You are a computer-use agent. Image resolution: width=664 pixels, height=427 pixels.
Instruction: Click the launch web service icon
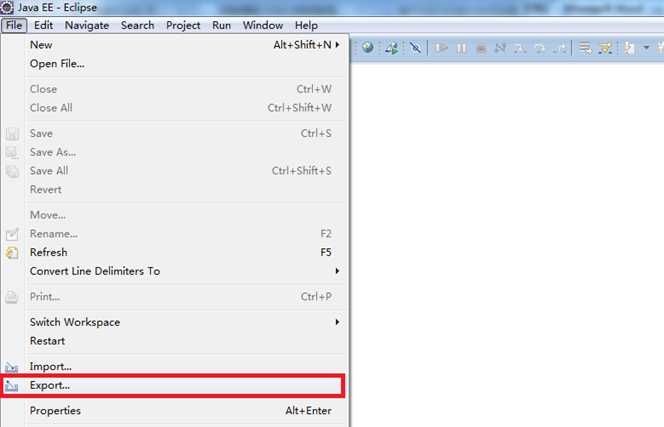(391, 48)
